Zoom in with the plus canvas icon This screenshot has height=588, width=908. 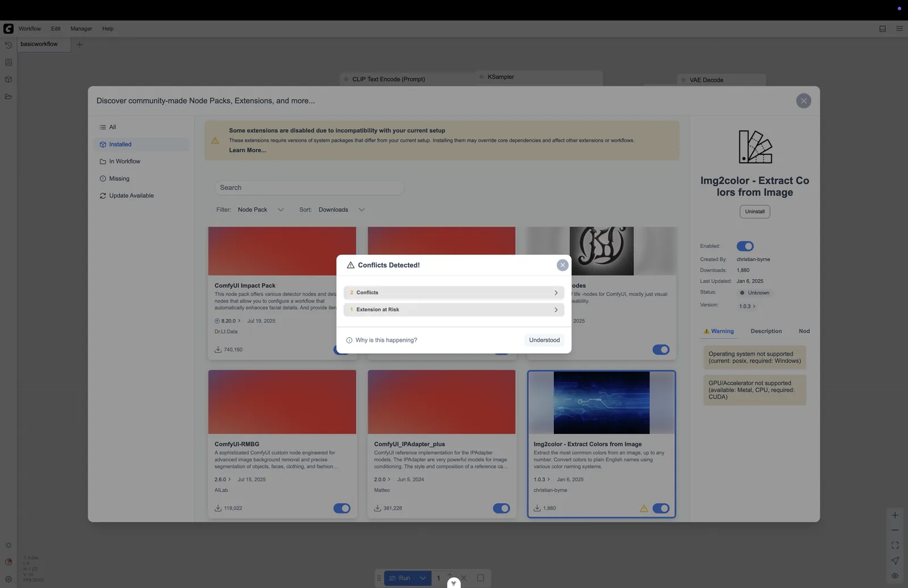pyautogui.click(x=895, y=515)
